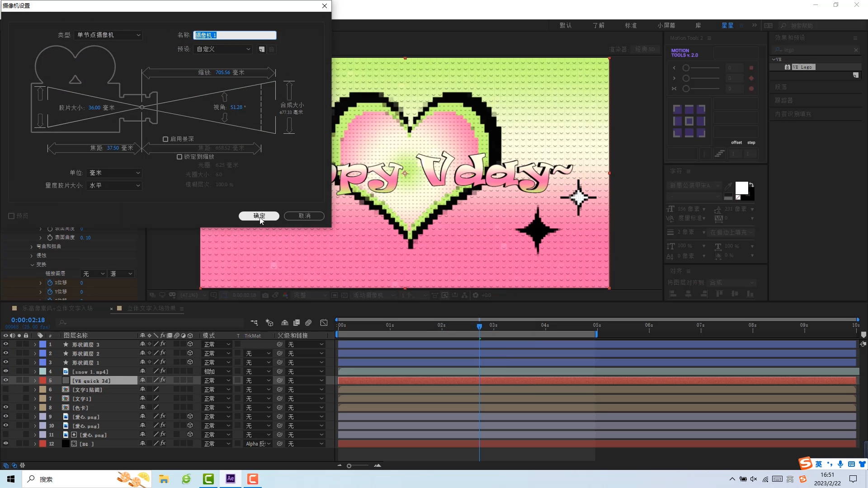Click the audio speaker column header icon

12,335
